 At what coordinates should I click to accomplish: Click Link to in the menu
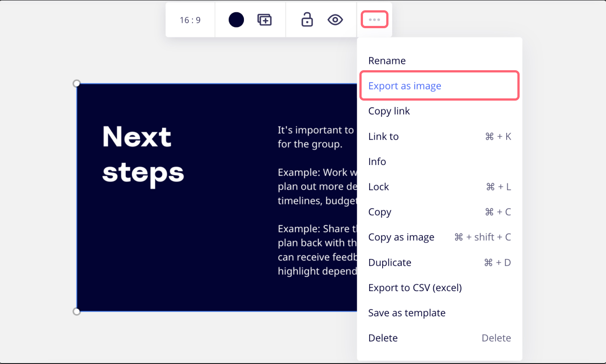click(384, 136)
